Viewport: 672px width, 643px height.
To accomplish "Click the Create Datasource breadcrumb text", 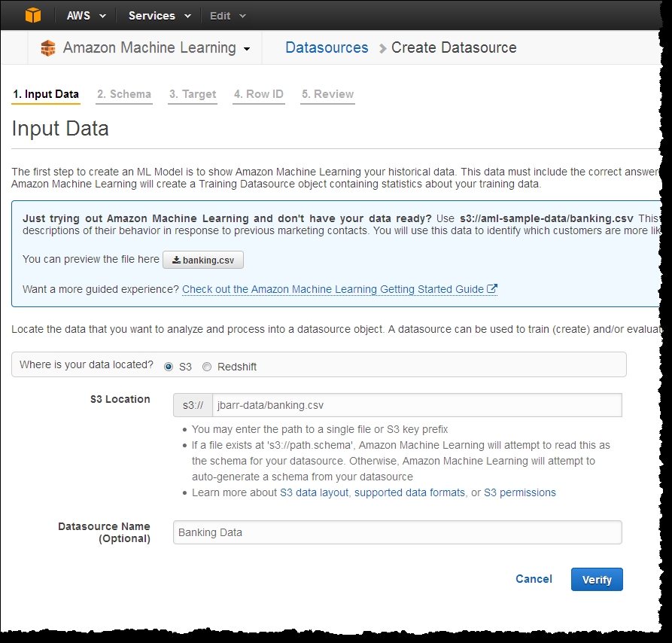I will click(x=454, y=47).
